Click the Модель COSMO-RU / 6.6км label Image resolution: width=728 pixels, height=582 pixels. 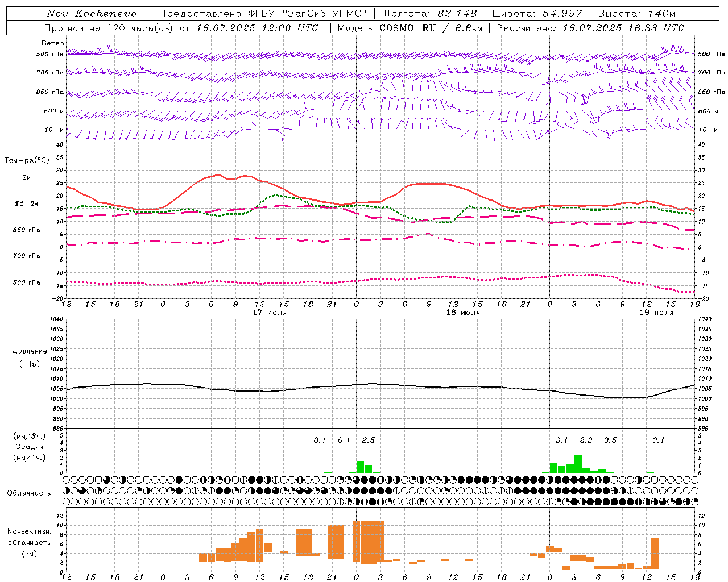(410, 28)
